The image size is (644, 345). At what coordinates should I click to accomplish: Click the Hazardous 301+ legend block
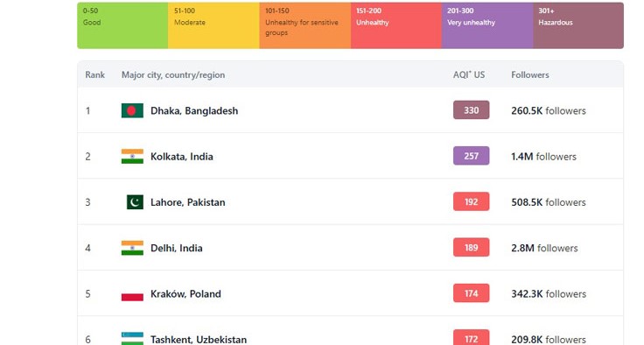tap(578, 25)
